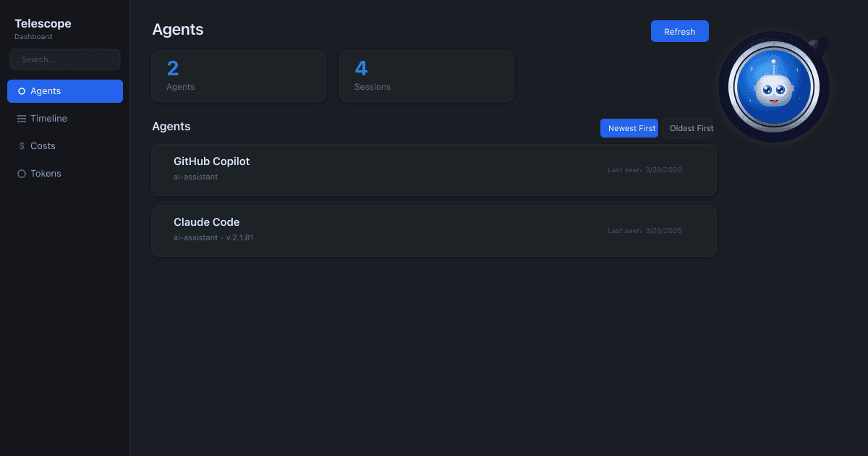The height and width of the screenshot is (456, 868).
Task: Open the Claude Code agent card
Action: 433,231
